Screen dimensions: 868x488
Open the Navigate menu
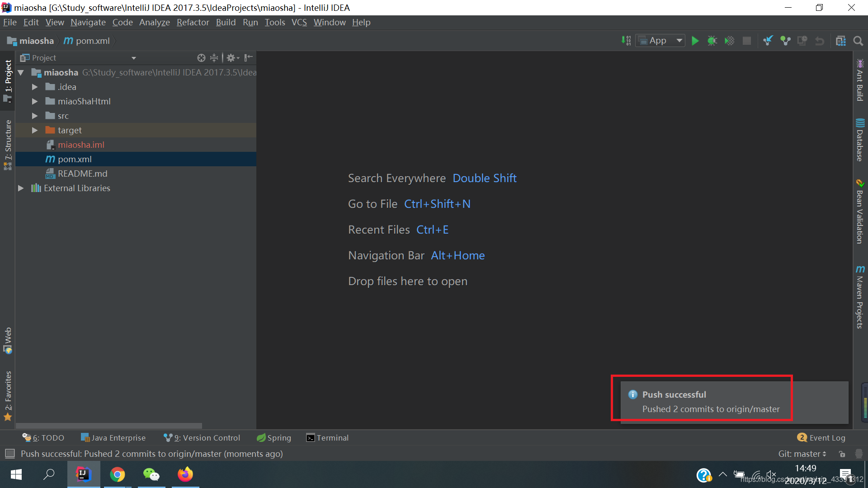[88, 22]
